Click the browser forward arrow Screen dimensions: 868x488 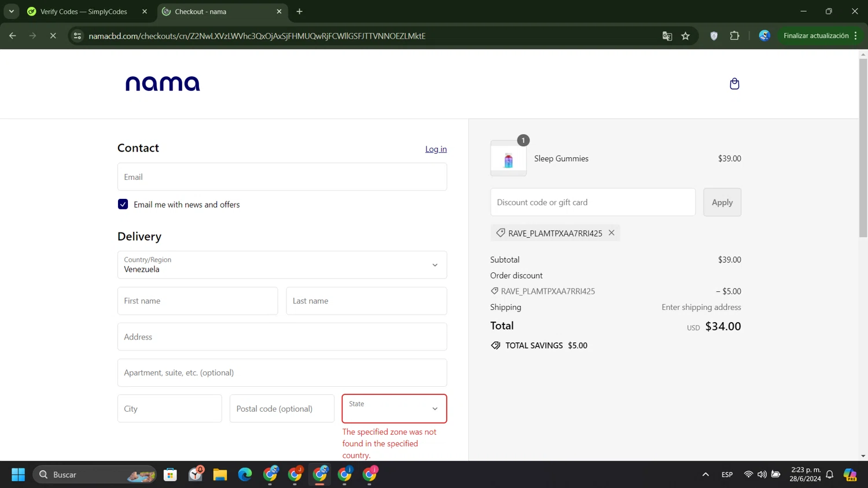pos(32,36)
